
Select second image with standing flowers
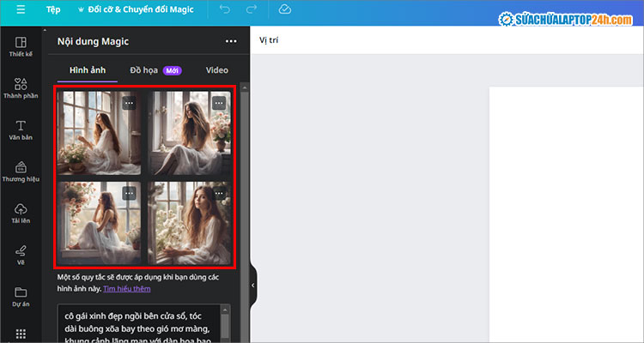pos(190,133)
